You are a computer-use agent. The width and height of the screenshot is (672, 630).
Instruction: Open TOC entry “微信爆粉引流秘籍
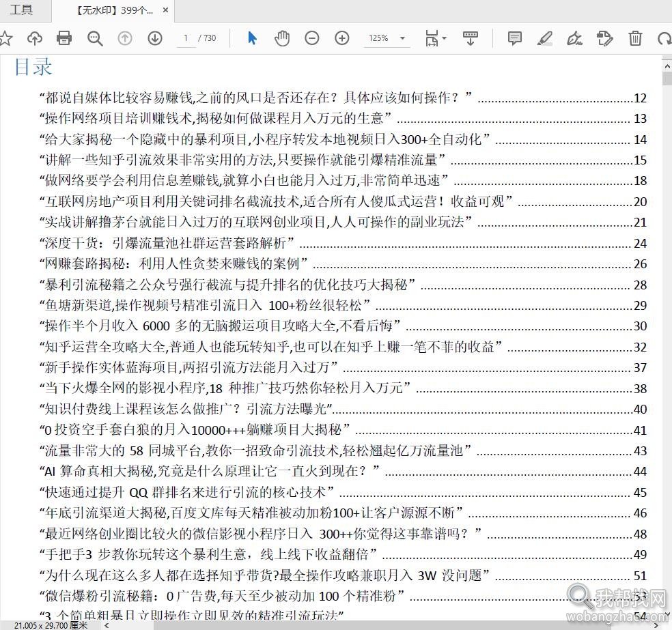click(343, 596)
